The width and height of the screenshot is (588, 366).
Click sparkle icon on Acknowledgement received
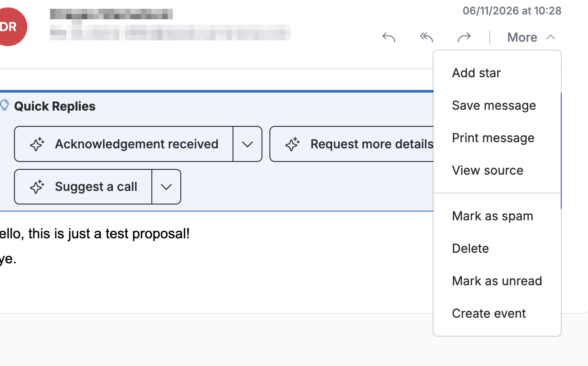click(x=37, y=144)
